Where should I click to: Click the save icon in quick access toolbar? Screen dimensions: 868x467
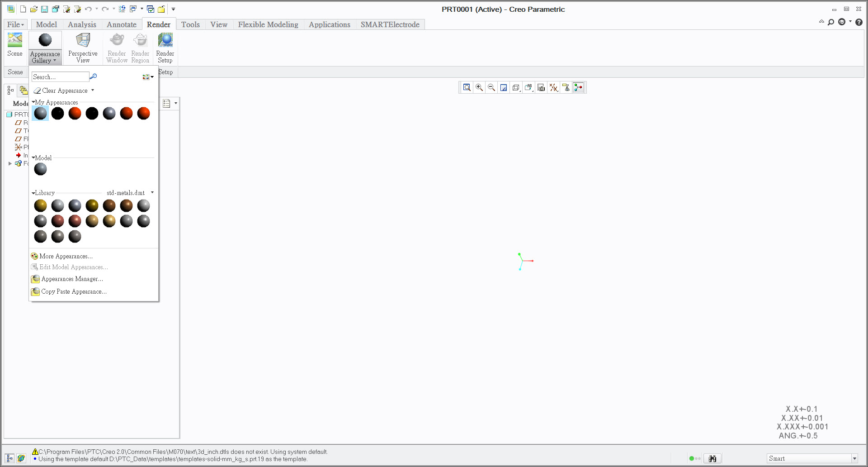click(x=44, y=9)
